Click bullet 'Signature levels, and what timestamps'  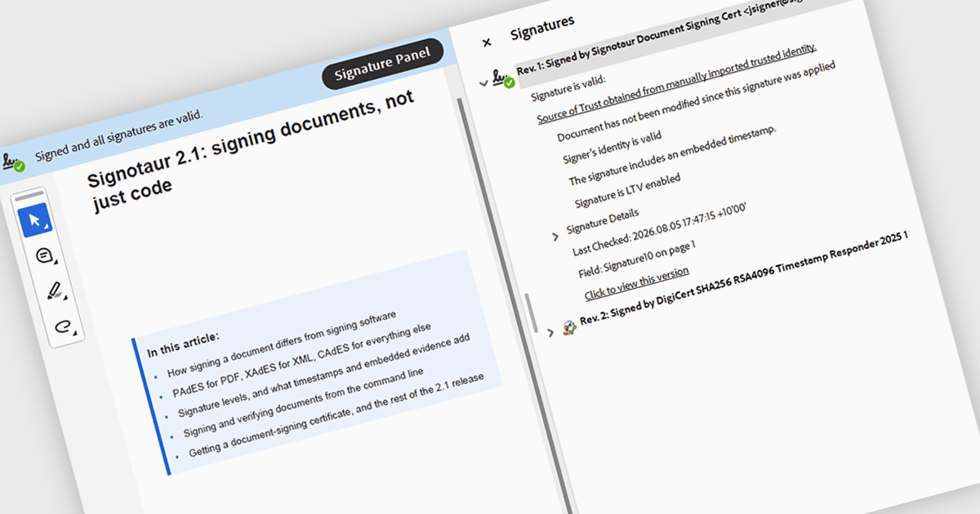pyautogui.click(x=324, y=375)
